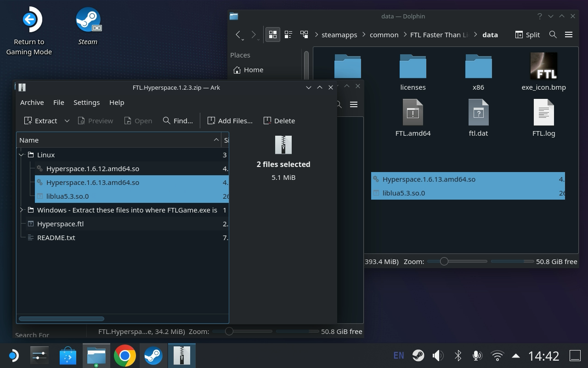Click the Show Desktop button
The image size is (588, 368).
[x=575, y=356]
